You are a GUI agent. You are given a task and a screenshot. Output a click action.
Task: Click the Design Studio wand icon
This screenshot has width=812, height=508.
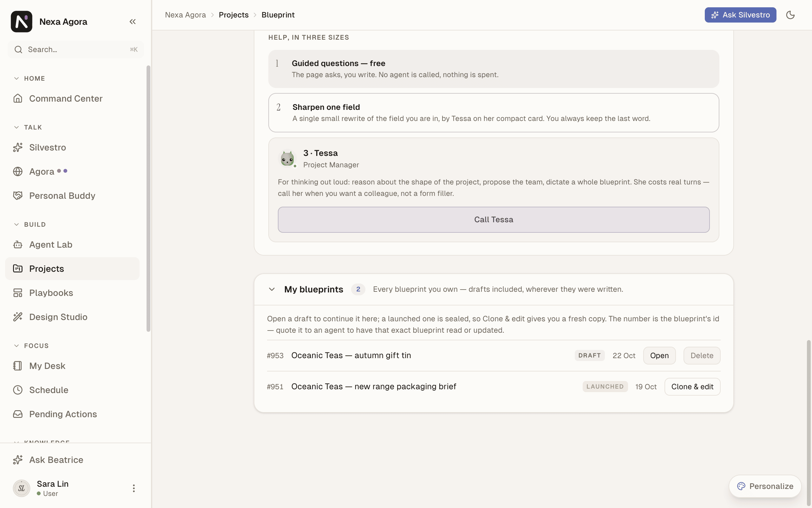click(18, 317)
